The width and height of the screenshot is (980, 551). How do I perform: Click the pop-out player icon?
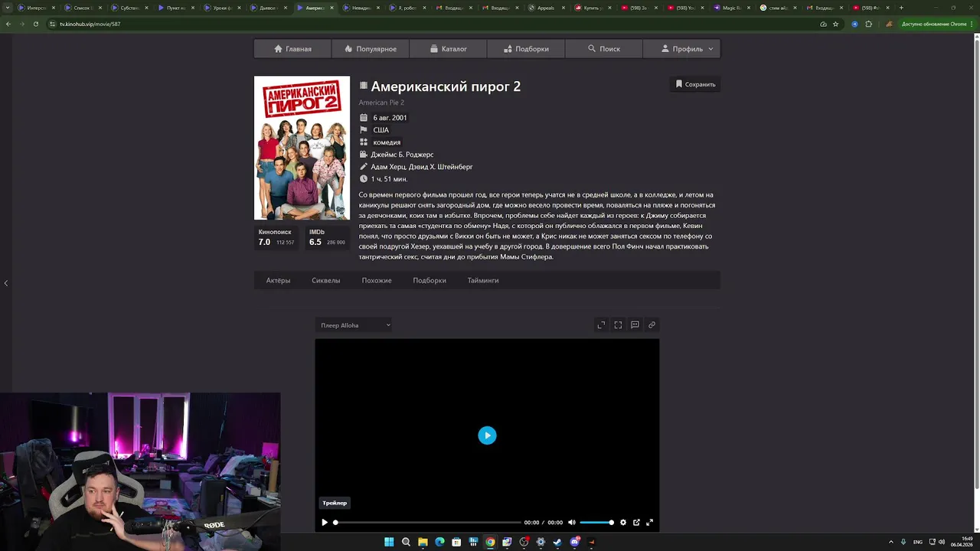coord(636,523)
